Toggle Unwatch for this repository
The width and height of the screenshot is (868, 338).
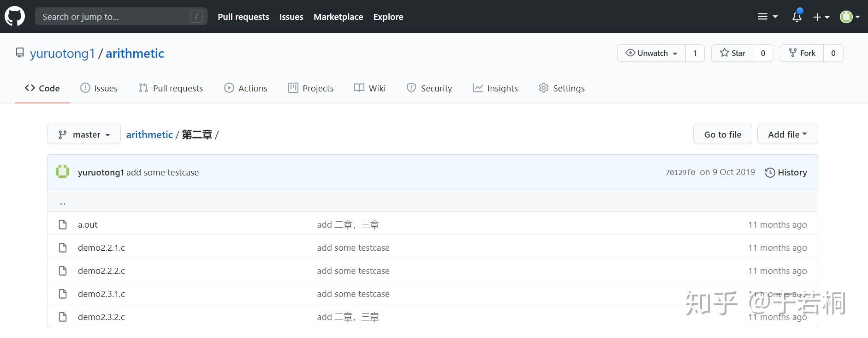pyautogui.click(x=652, y=53)
